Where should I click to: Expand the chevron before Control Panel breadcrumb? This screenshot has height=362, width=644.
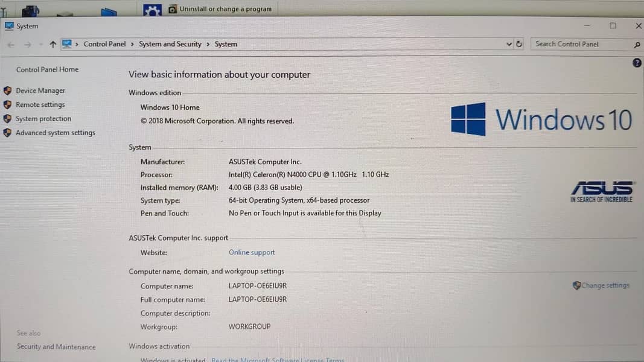[77, 44]
